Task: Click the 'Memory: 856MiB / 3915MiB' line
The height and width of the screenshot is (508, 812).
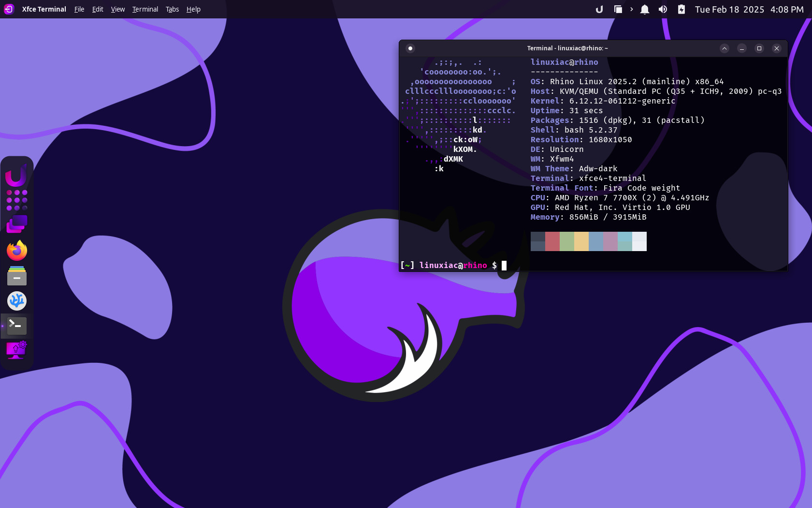Action: coord(588,217)
